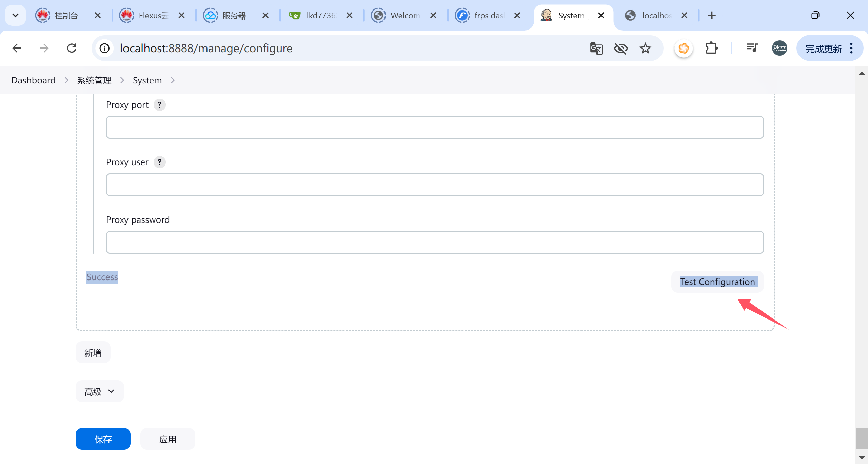868x464 pixels.
Task: Switch to the Flexus云 browser tab
Action: pyautogui.click(x=153, y=15)
